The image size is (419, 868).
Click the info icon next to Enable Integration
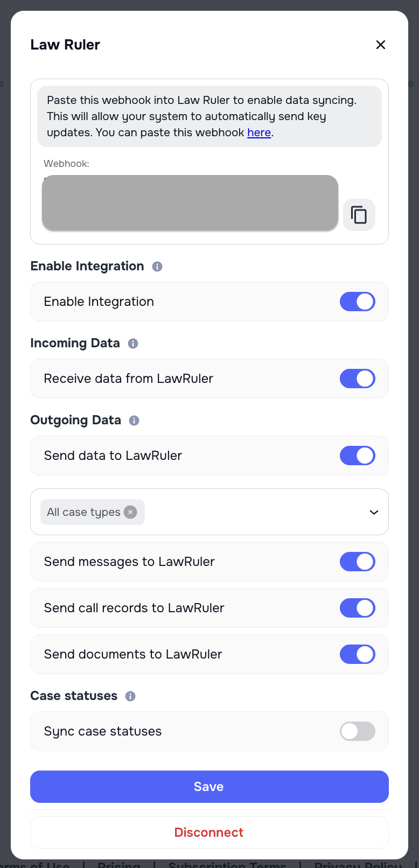tap(157, 266)
